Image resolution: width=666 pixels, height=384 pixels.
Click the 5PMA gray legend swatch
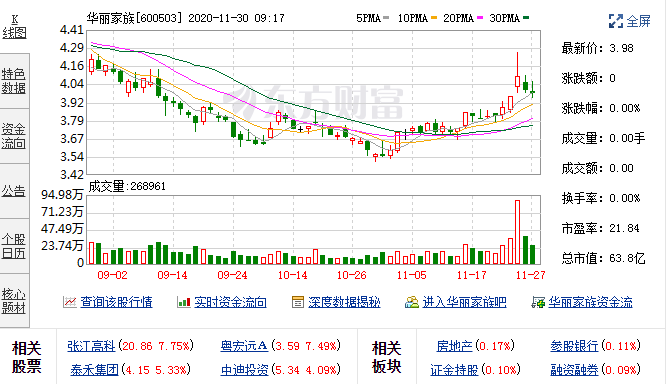[386, 18]
